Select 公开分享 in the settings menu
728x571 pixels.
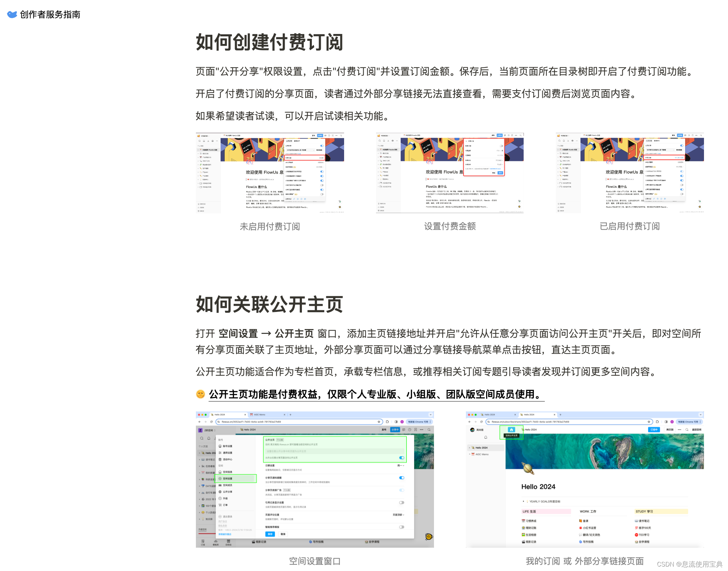(x=227, y=492)
